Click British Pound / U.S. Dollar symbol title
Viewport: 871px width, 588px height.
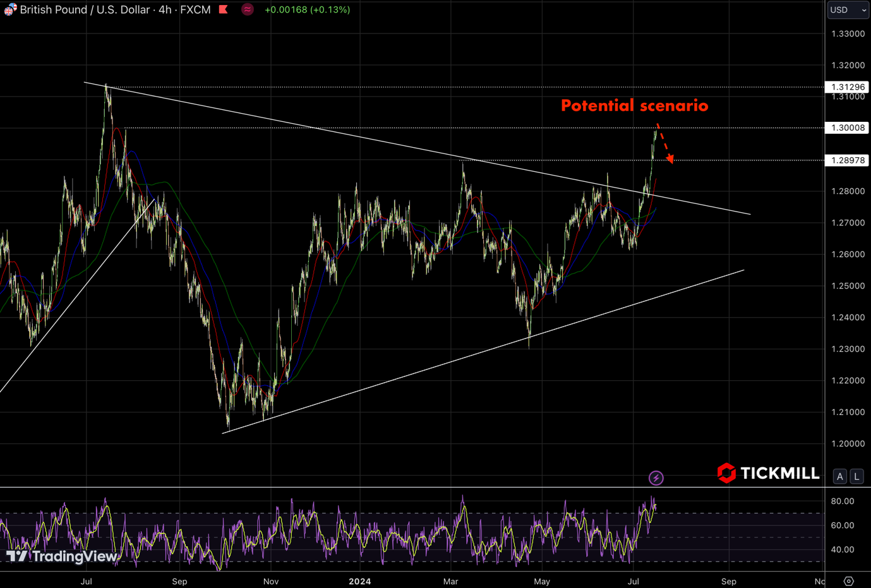85,9
